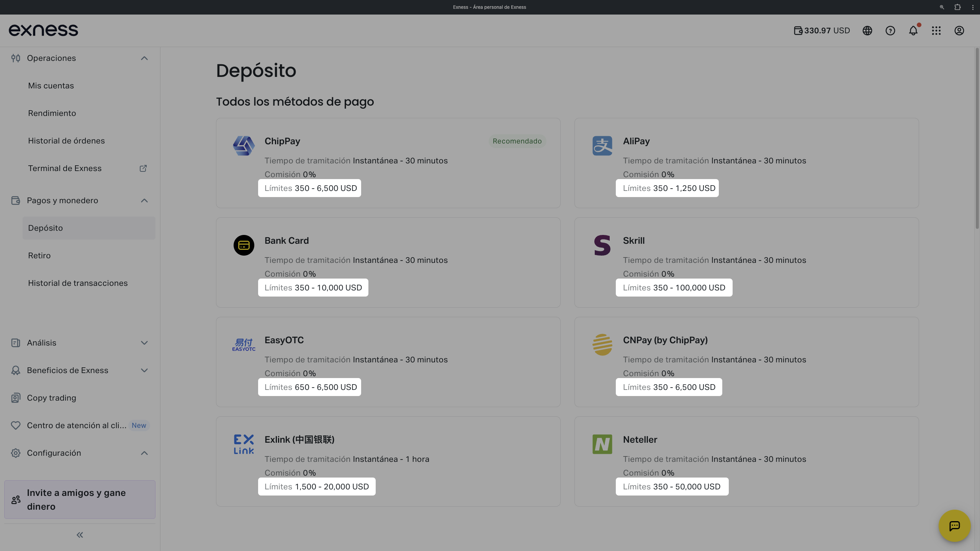Open Historial de transacciones
This screenshot has width=980, height=551.
78,283
